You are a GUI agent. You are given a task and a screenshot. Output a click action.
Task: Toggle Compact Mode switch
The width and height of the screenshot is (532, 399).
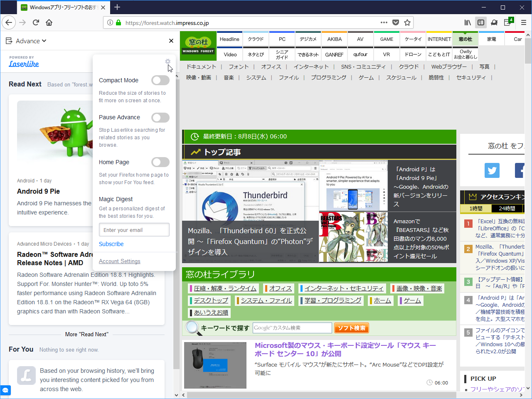[160, 80]
